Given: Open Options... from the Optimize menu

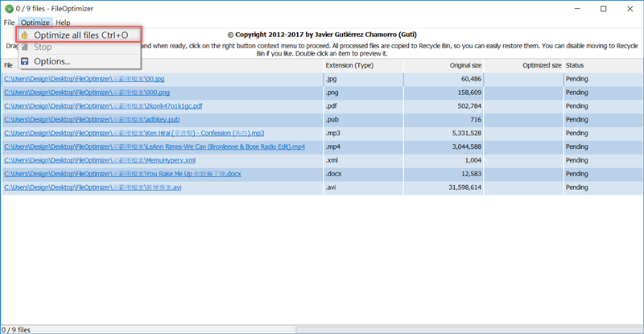Looking at the screenshot, I should (x=80, y=61).
